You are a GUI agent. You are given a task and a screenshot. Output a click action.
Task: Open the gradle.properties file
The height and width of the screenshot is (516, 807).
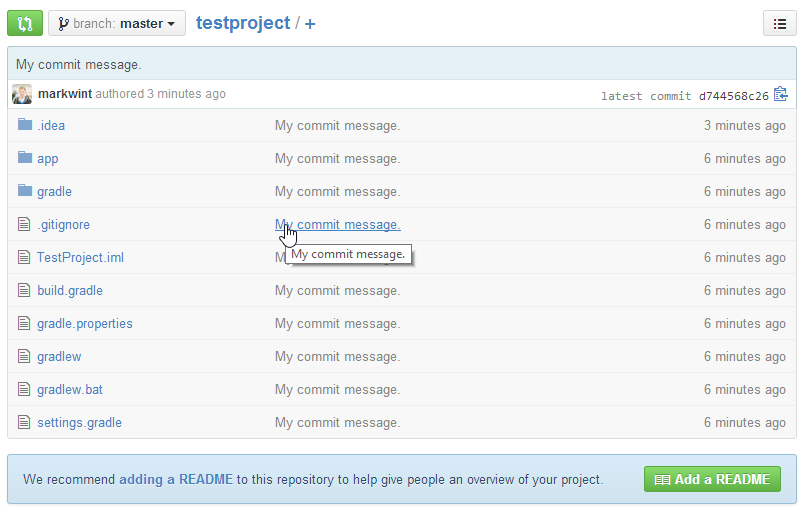(84, 323)
